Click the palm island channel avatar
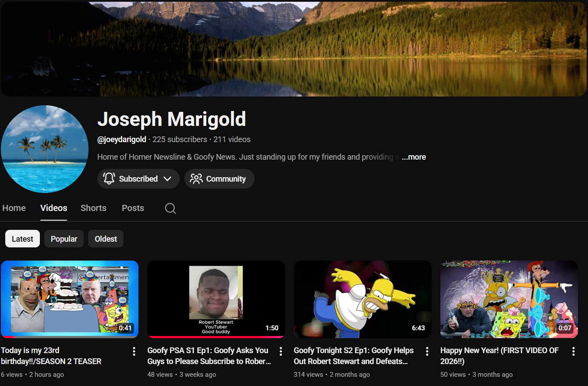The width and height of the screenshot is (588, 386). [x=45, y=149]
